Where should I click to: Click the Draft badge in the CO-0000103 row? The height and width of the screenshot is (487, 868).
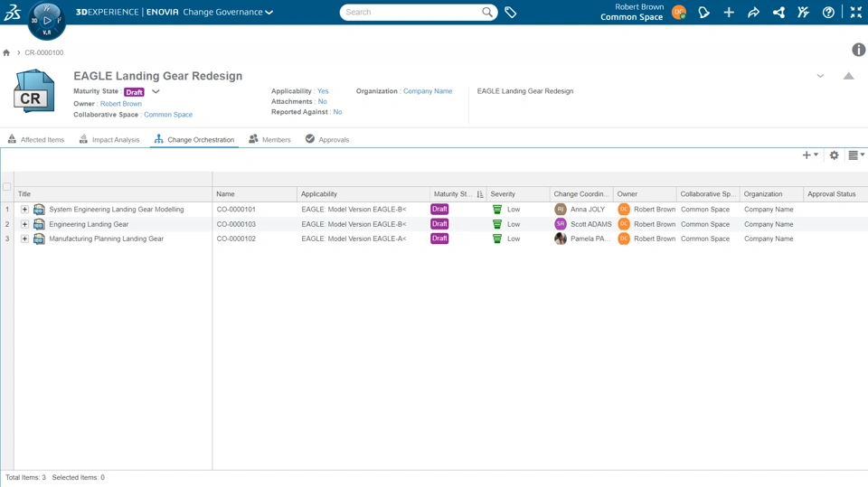[439, 224]
